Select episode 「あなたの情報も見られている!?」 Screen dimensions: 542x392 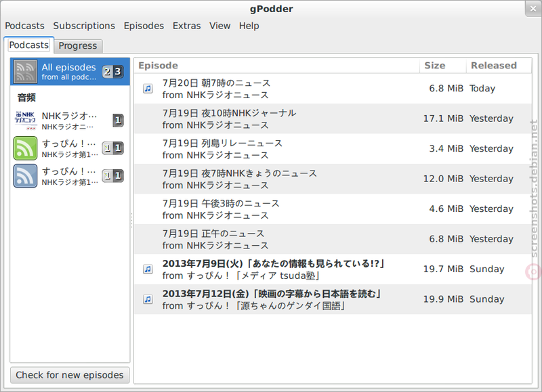[x=333, y=269]
